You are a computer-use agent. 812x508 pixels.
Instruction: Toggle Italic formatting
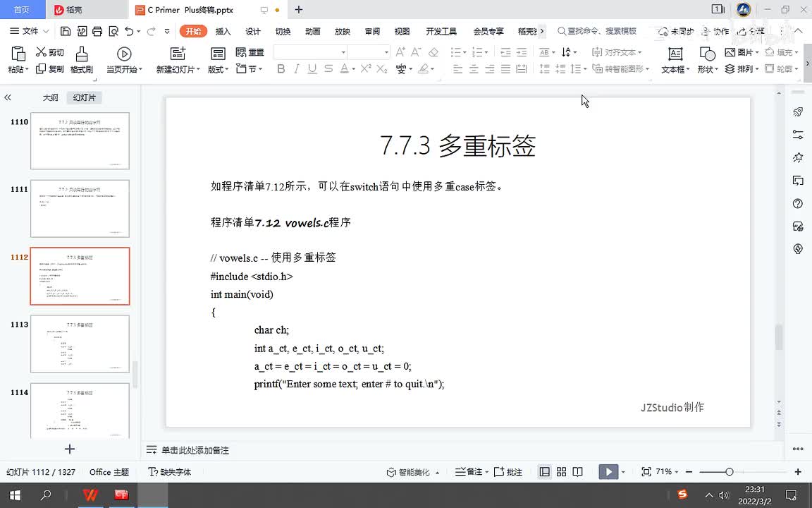click(296, 68)
